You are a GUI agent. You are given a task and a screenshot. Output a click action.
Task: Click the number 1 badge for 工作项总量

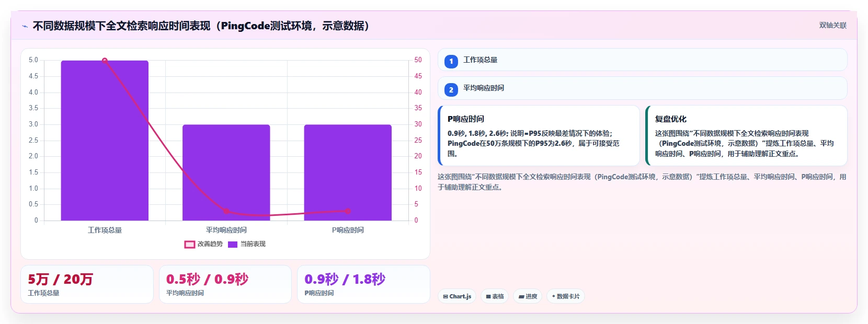[451, 62]
